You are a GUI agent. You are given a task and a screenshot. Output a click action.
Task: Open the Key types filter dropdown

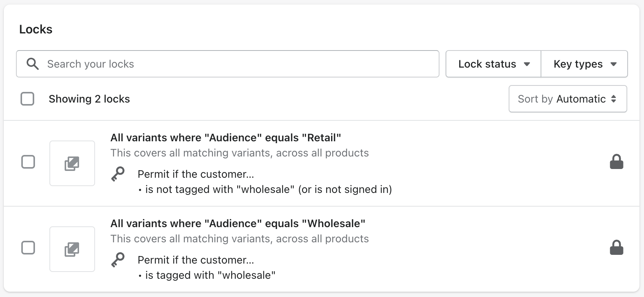[584, 64]
